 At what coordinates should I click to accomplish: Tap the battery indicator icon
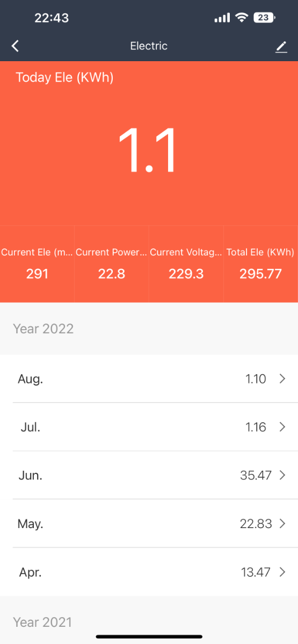(264, 18)
